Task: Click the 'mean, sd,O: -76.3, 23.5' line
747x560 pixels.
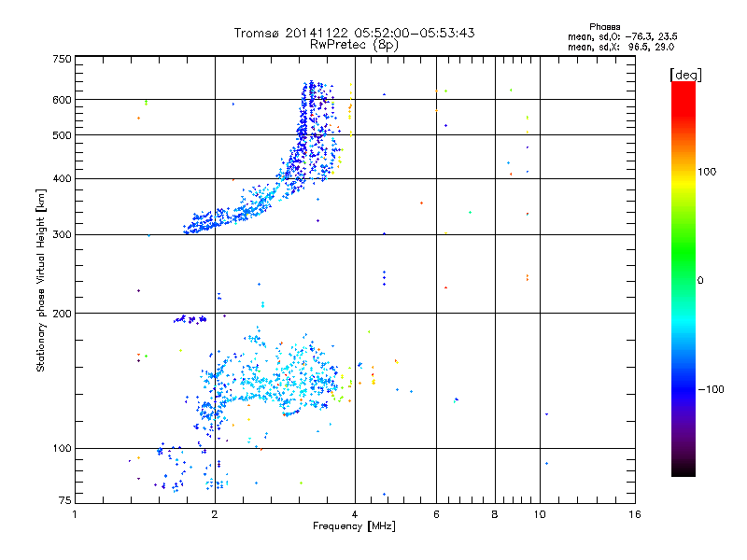Action: pos(622,36)
